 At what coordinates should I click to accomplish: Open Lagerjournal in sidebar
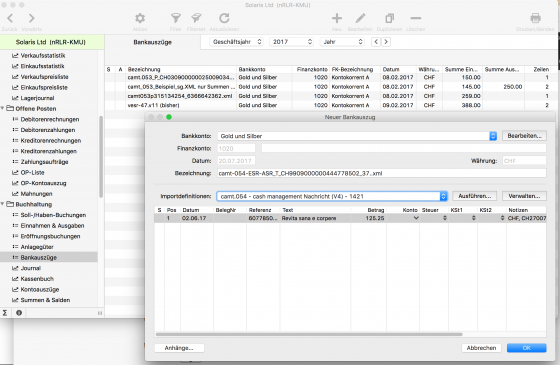[x=37, y=98]
